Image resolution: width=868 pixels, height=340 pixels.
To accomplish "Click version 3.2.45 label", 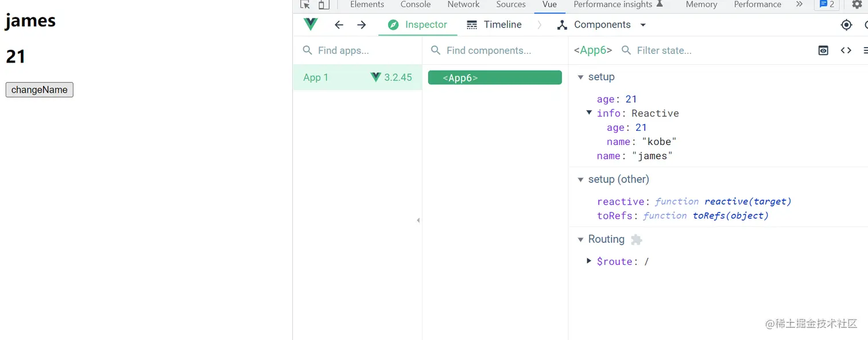I will pos(398,77).
